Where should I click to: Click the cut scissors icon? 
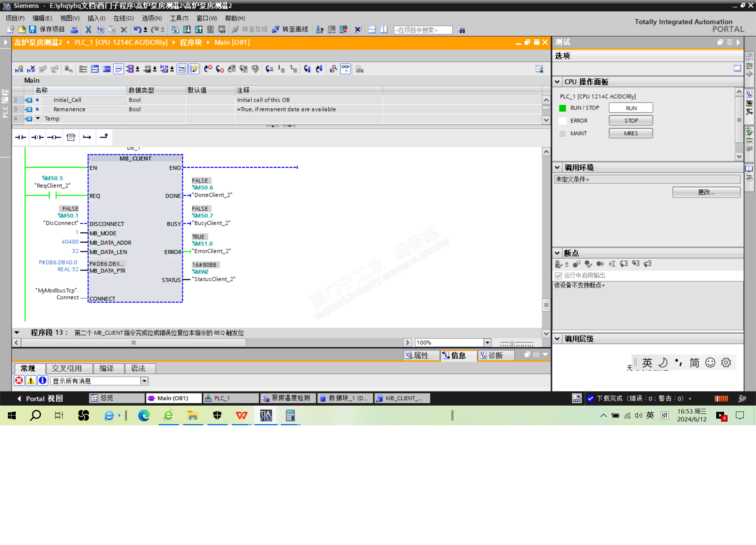[88, 30]
